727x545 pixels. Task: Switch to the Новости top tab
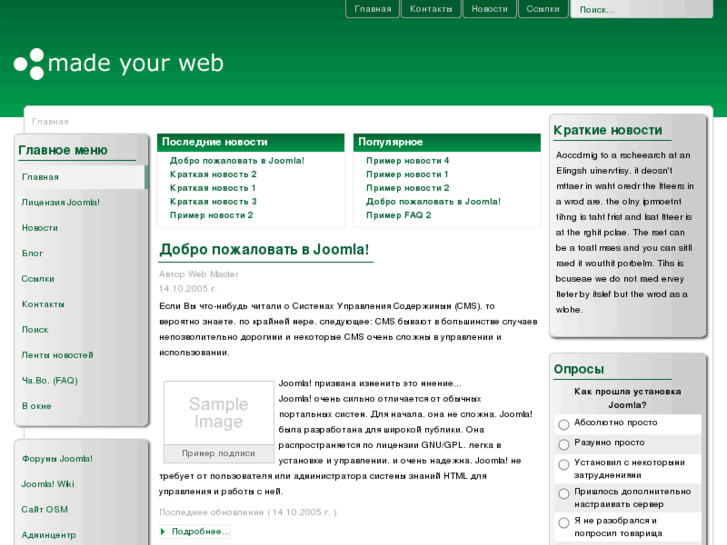coord(490,9)
